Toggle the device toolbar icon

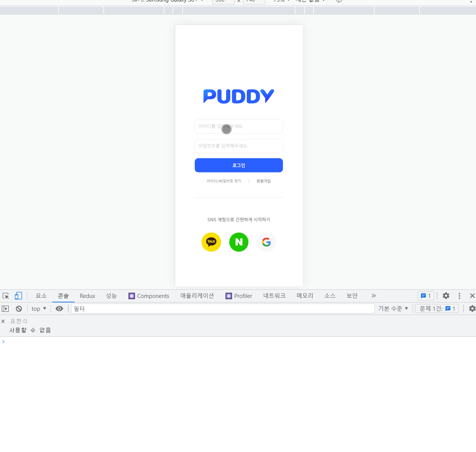click(18, 296)
